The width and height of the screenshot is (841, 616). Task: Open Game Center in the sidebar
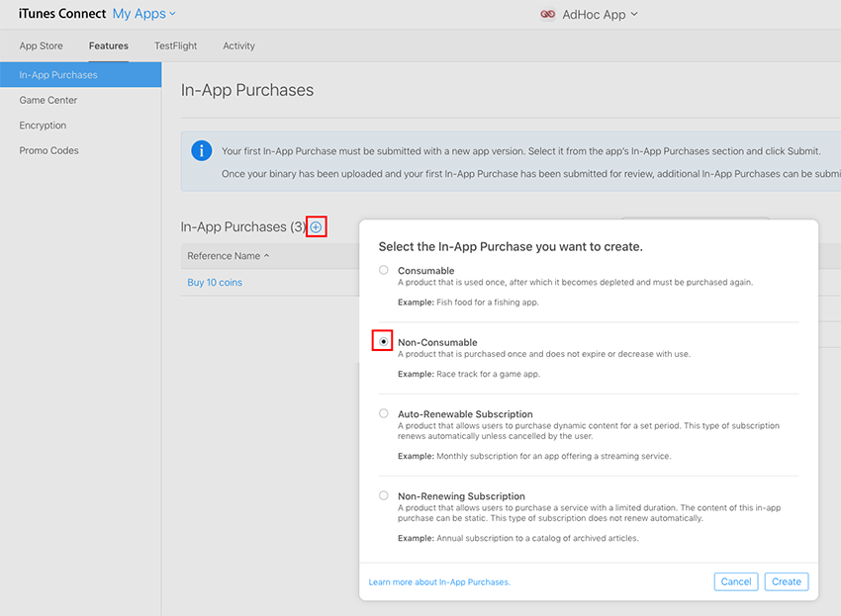pyautogui.click(x=48, y=100)
